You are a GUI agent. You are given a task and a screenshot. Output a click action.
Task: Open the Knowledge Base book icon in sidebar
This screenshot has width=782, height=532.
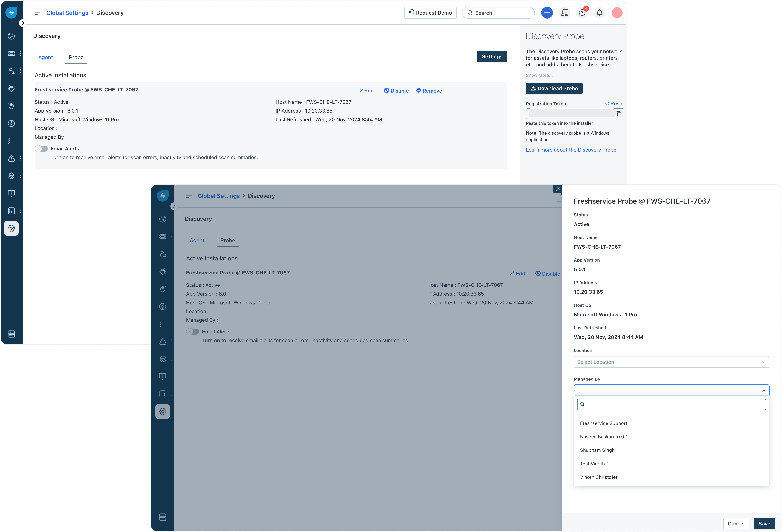pyautogui.click(x=11, y=193)
